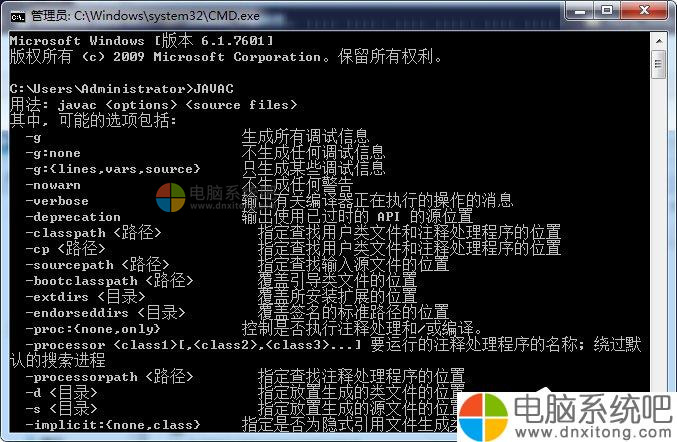The width and height of the screenshot is (677, 442).
Task: Click the vertical scrollbar thumb
Action: (658, 64)
